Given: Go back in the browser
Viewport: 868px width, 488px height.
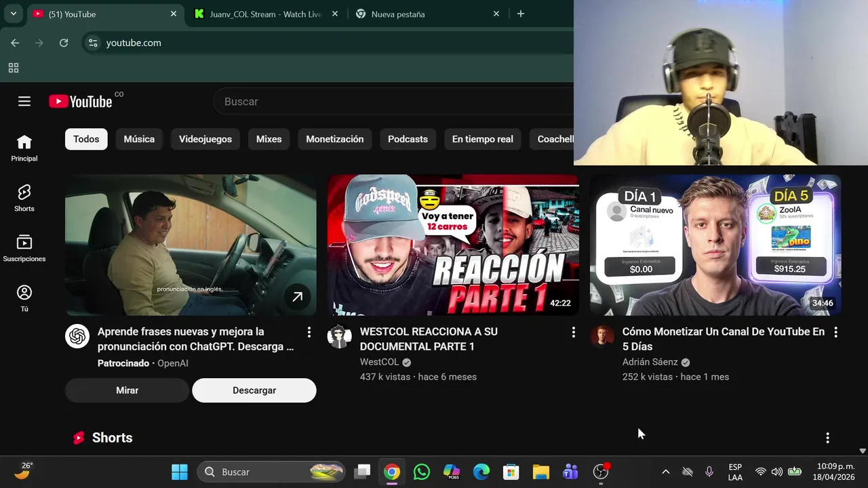Looking at the screenshot, I should (15, 43).
